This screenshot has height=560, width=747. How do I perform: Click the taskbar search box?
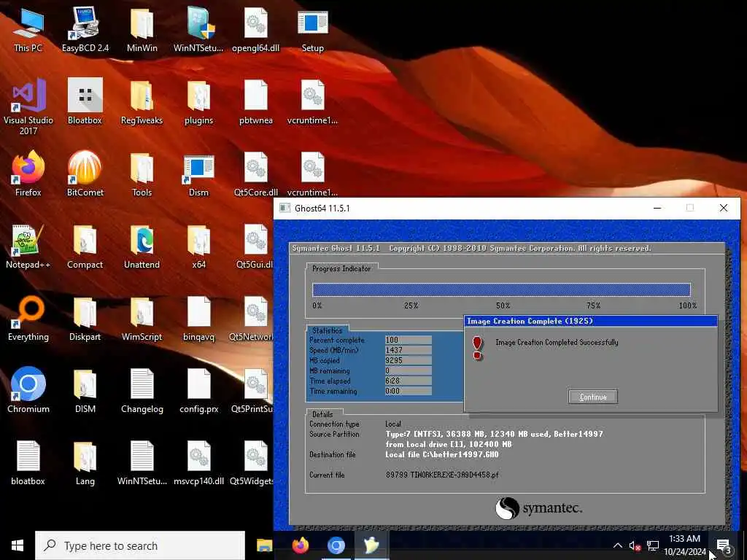[x=140, y=545]
